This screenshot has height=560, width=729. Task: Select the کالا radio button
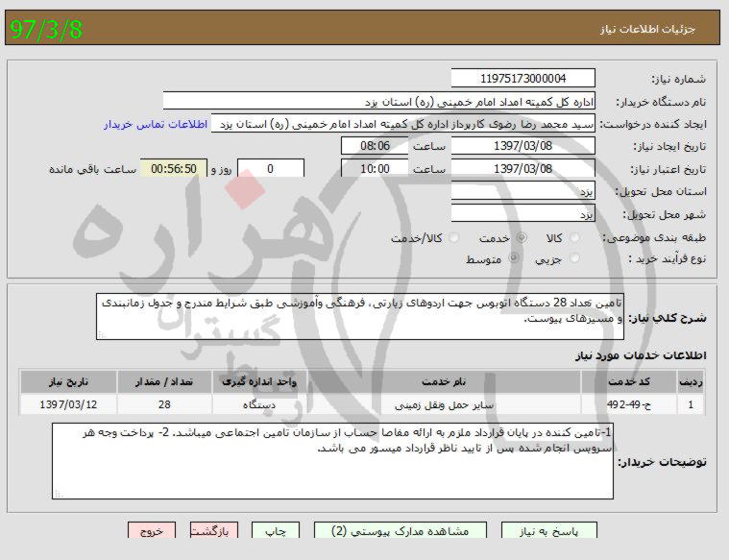pos(575,237)
